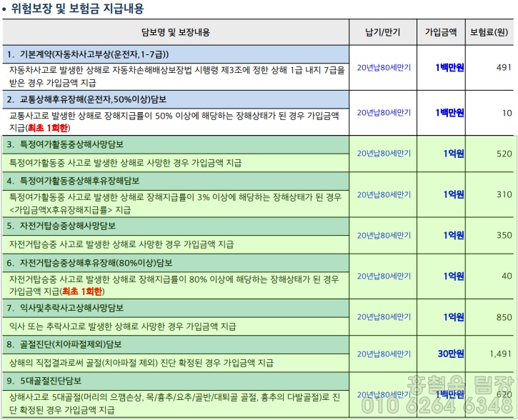
Task: Click the description starting '상해사고로 5대골절'
Action: pos(174,404)
